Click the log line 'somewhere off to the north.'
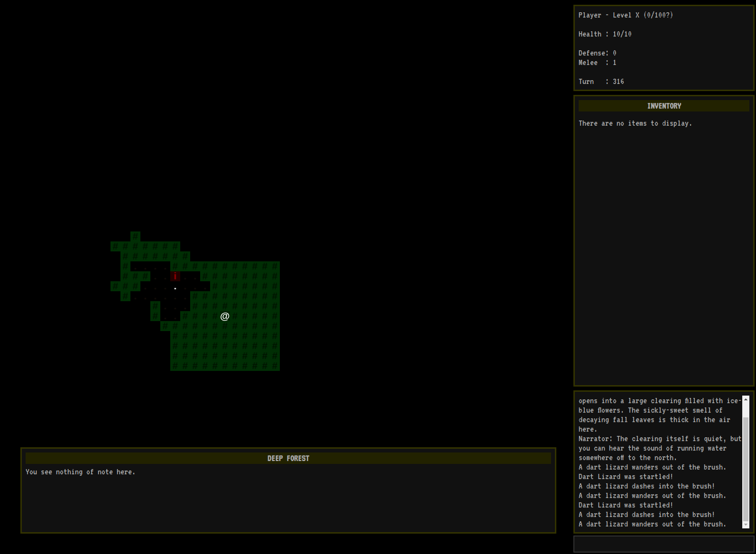The height and width of the screenshot is (554, 756). pyautogui.click(x=627, y=458)
